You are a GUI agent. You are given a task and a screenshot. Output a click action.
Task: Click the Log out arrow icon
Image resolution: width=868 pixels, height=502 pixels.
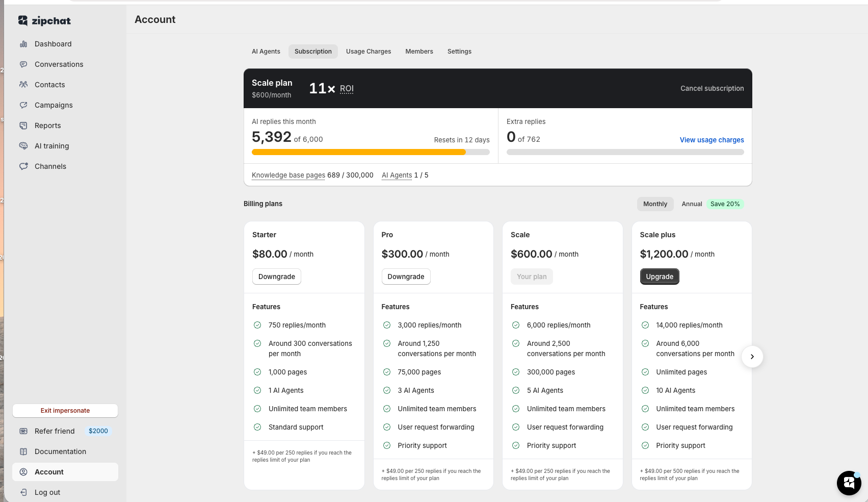tap(23, 492)
